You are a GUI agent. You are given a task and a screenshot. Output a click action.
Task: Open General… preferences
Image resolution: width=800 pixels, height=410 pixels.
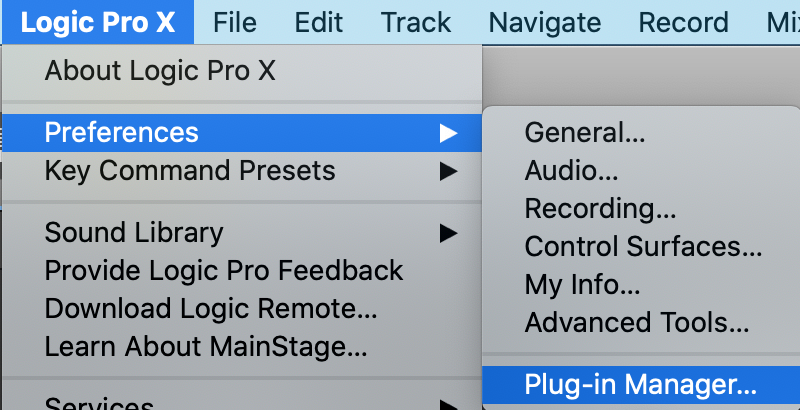click(585, 132)
